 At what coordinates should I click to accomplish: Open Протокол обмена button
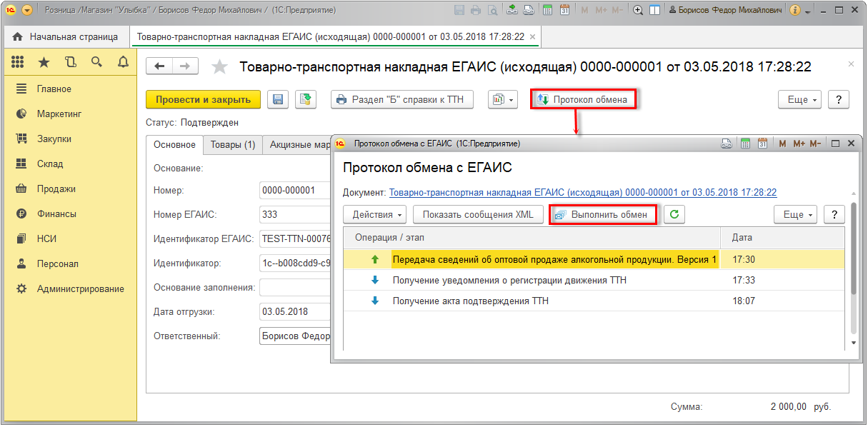pyautogui.click(x=583, y=100)
